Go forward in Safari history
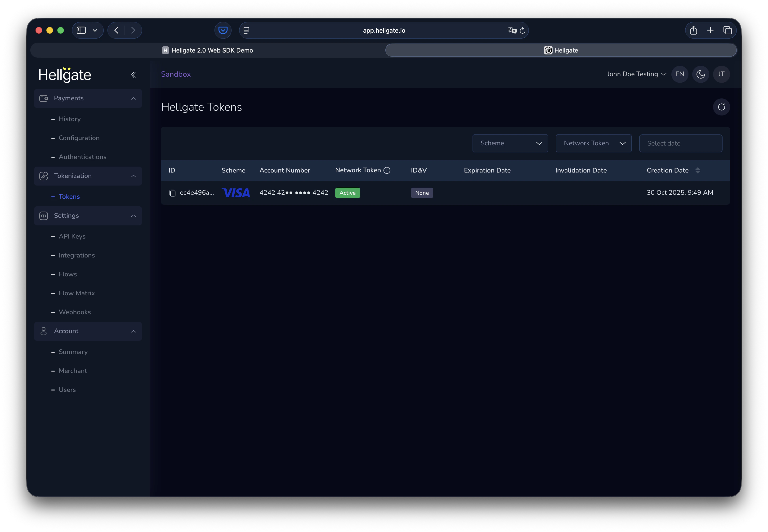 tap(133, 30)
